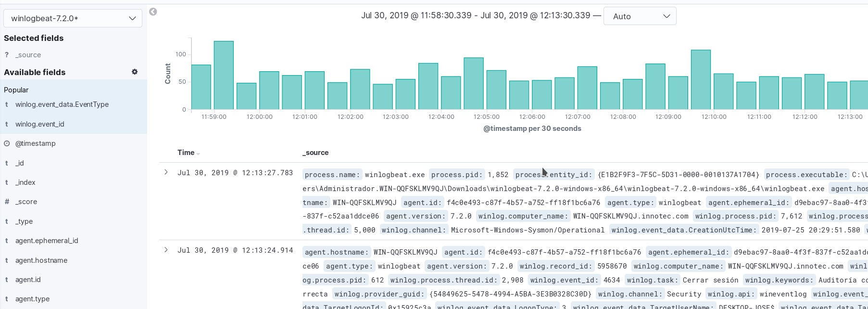The width and height of the screenshot is (868, 309).
Task: Expand the 12:13:27.783 log entry
Action: pyautogui.click(x=166, y=172)
